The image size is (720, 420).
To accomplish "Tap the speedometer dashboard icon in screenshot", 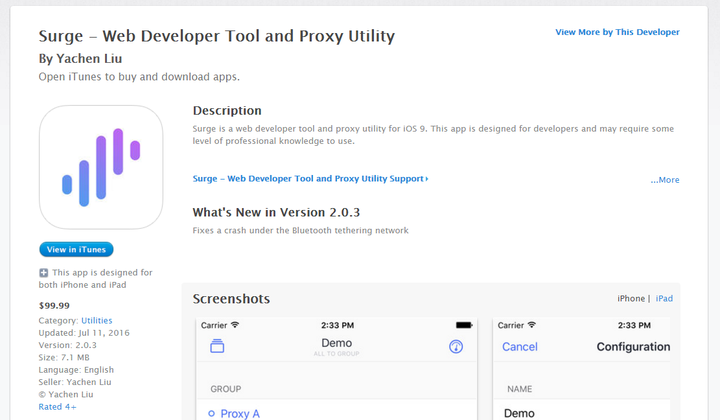I will point(456,347).
